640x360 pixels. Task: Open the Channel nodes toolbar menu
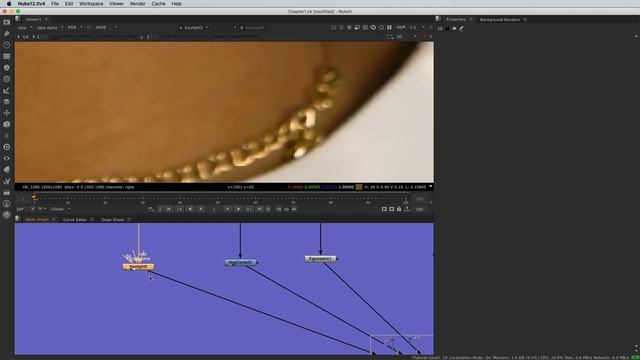pos(7,56)
